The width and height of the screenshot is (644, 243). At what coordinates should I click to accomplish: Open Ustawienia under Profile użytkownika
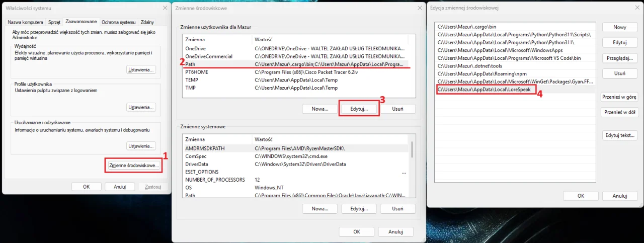tap(141, 107)
